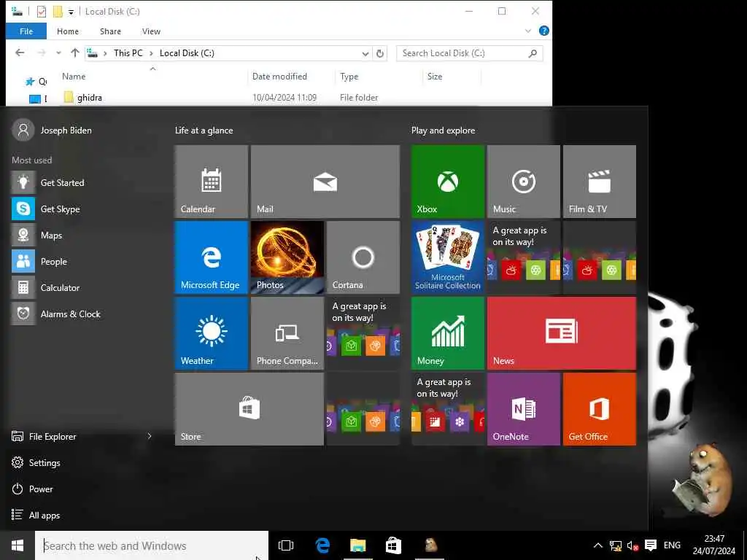Open the clock showing 23:47
The image size is (747, 560).
pos(714,545)
